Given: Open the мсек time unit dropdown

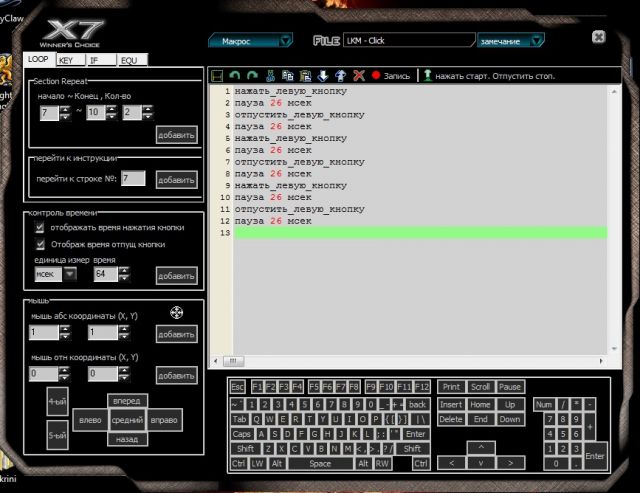Looking at the screenshot, I should 69,274.
